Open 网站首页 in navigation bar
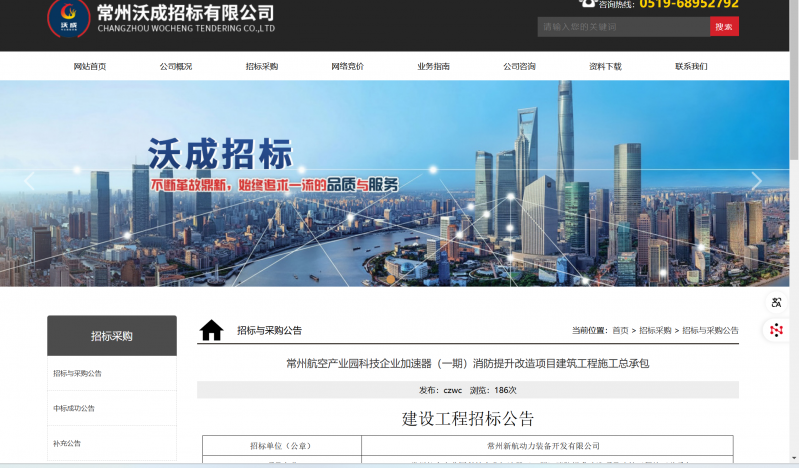Screen dimensions: 799x468 (90, 67)
